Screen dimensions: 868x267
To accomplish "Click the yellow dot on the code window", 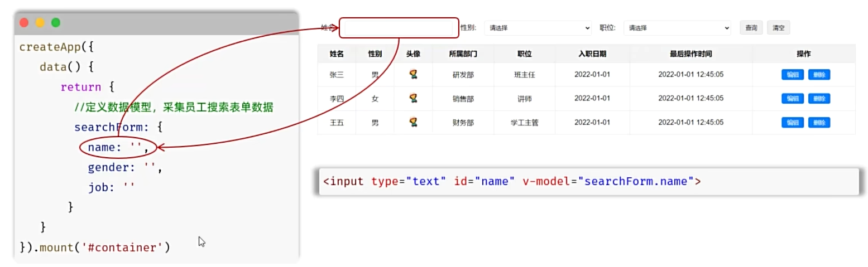I will [40, 23].
